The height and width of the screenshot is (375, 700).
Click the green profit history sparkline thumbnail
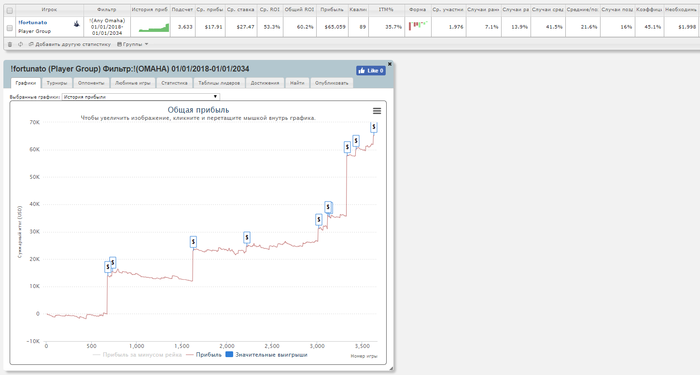[x=154, y=28]
